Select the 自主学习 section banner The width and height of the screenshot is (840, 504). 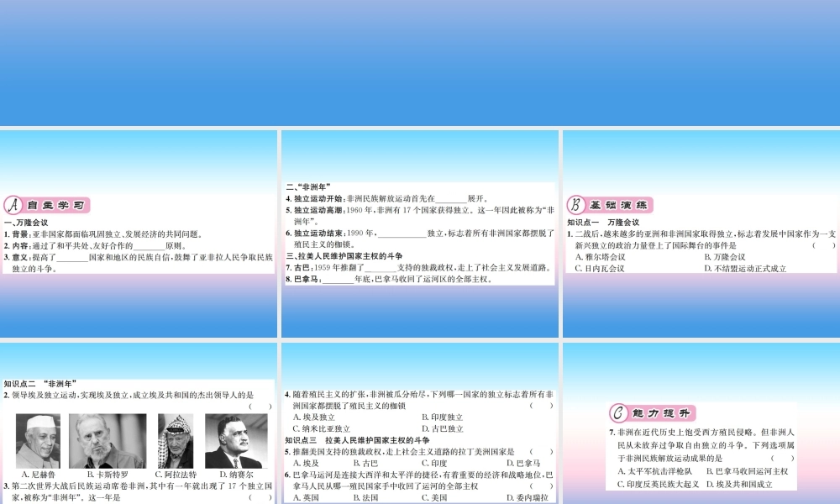(47, 205)
